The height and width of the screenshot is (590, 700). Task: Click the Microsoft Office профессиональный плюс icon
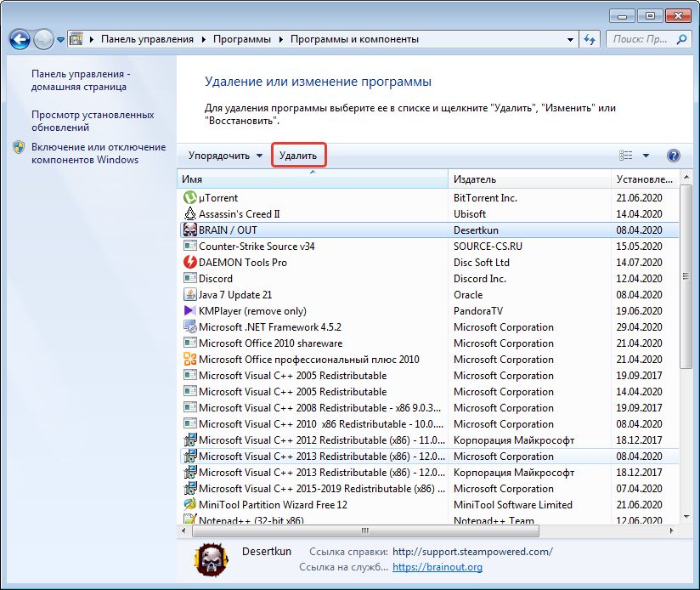[x=190, y=359]
